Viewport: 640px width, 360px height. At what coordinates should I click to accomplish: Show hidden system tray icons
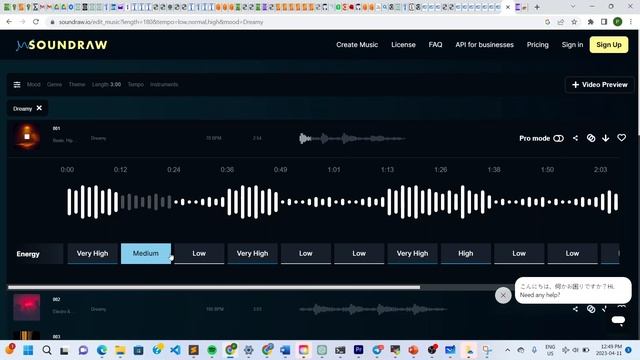pyautogui.click(x=507, y=350)
